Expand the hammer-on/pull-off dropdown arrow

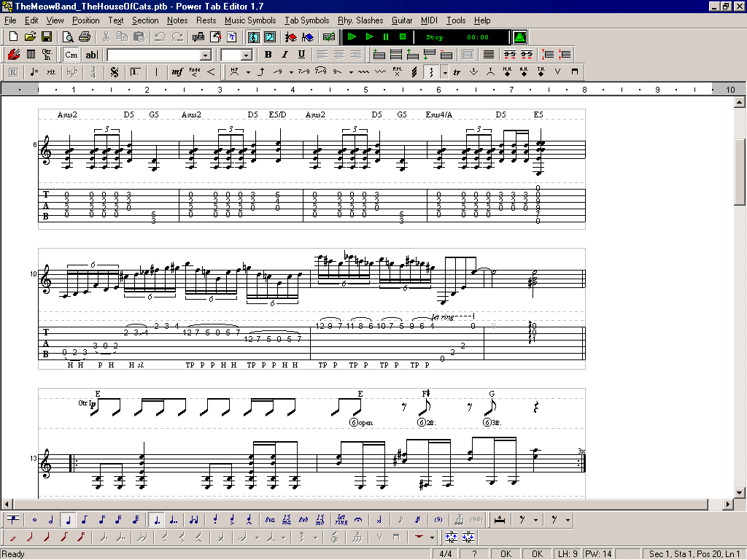248,72
